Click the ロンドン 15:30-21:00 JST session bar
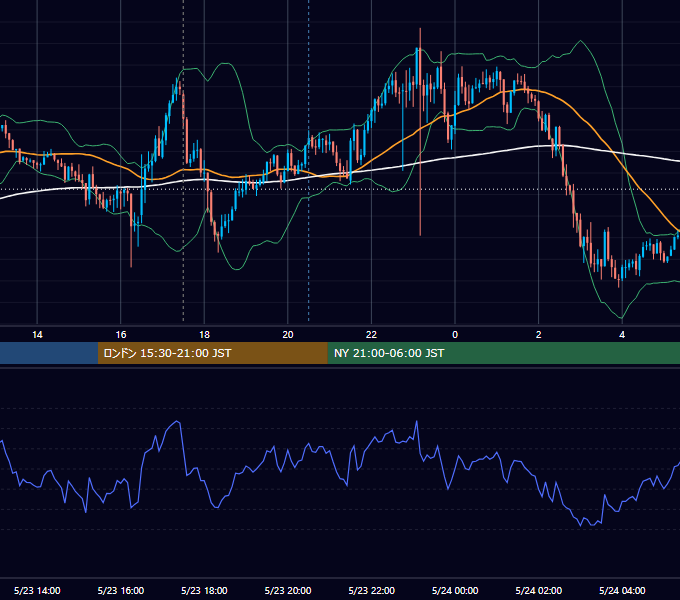Viewport: 680px width, 600px height. [x=212, y=353]
